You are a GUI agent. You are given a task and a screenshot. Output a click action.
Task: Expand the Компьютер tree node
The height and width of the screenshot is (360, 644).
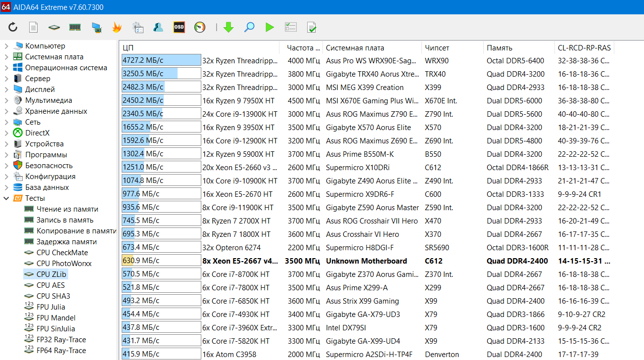pyautogui.click(x=6, y=46)
